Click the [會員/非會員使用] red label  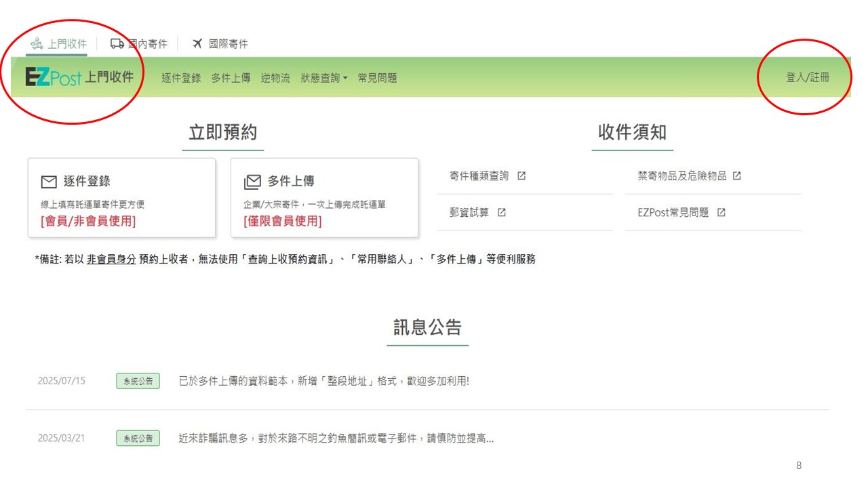(88, 221)
